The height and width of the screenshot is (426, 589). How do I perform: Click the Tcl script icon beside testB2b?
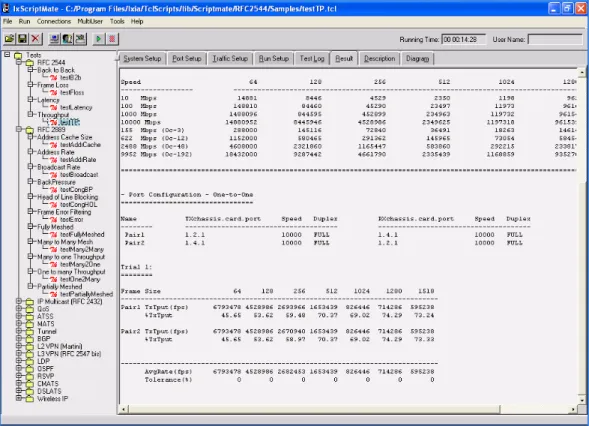click(54, 78)
